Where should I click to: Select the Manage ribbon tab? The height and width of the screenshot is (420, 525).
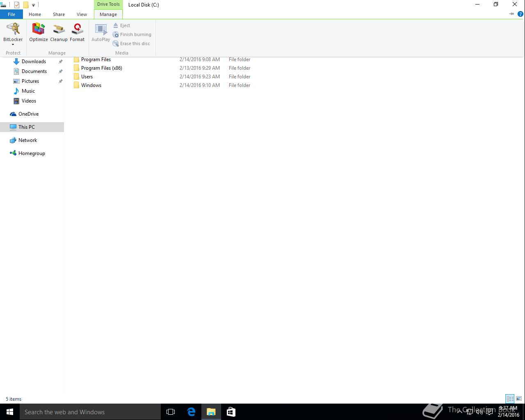[x=108, y=14]
